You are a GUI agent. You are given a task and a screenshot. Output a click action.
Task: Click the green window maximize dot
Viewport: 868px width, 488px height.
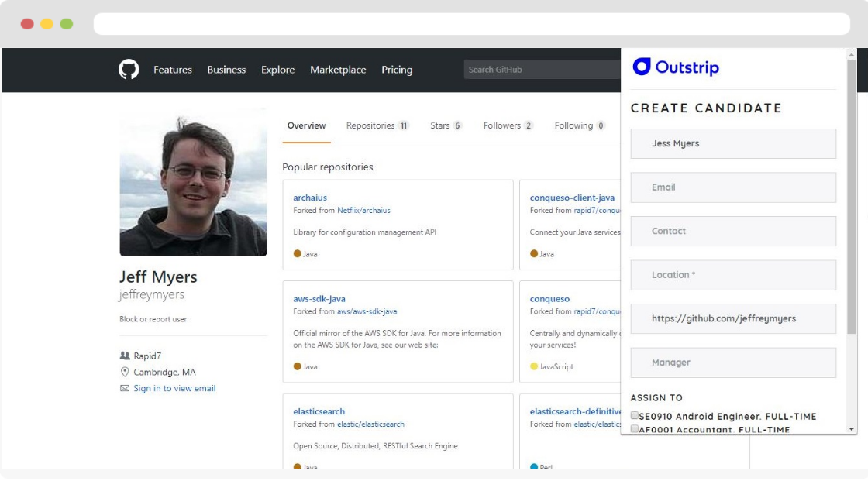(67, 24)
